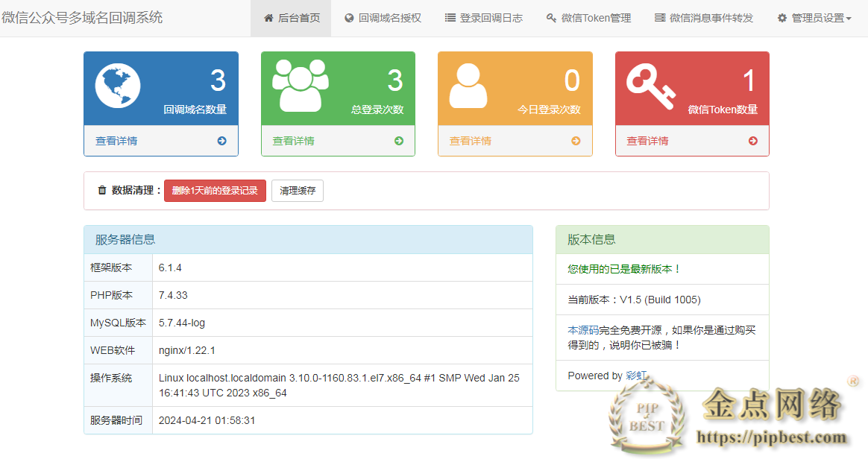
Task: Click the trash icon beside 数据清理
Action: coord(102,190)
